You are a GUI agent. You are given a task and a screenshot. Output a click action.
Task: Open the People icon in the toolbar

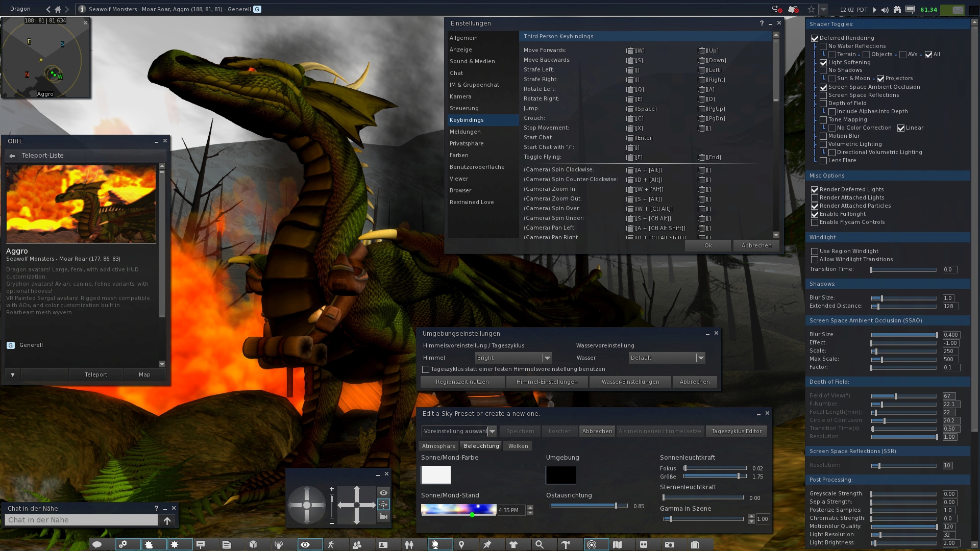click(x=356, y=544)
